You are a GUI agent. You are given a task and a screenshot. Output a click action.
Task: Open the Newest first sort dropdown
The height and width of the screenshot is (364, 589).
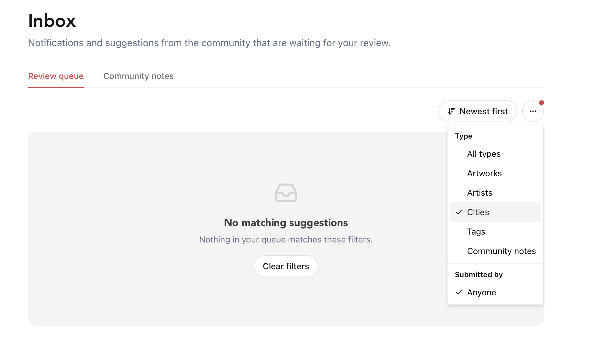(x=478, y=111)
